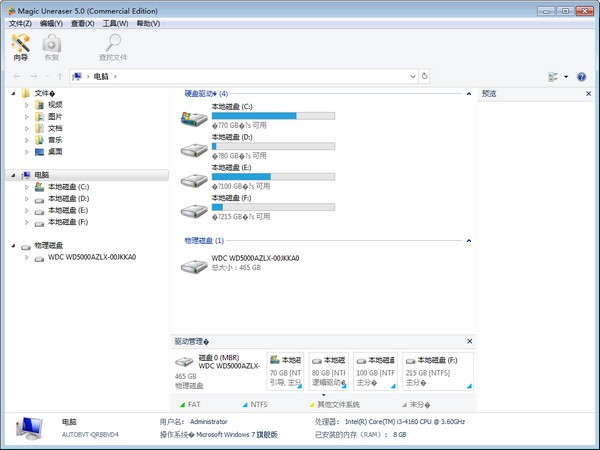
Task: Select 本地磁盘 (D:) in left tree
Action: [68, 199]
